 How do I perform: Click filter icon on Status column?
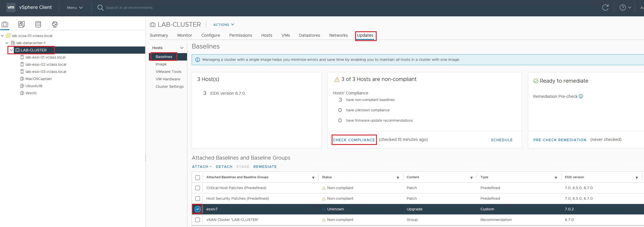398,178
